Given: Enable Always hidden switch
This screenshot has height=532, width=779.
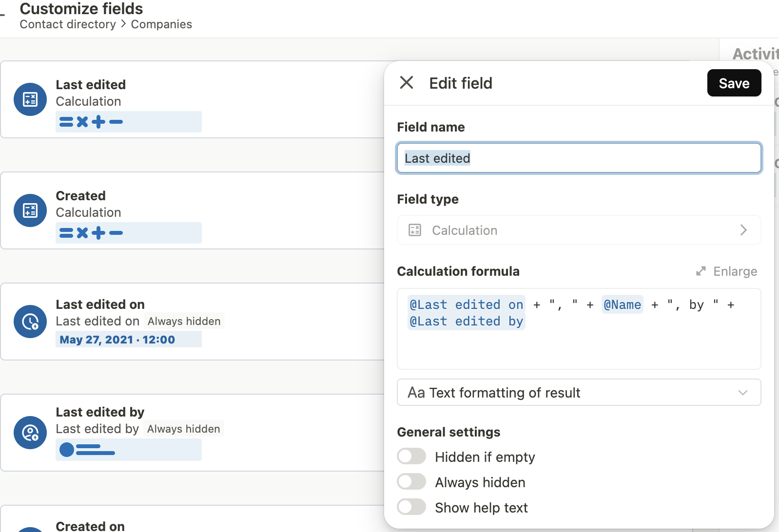Looking at the screenshot, I should [411, 482].
